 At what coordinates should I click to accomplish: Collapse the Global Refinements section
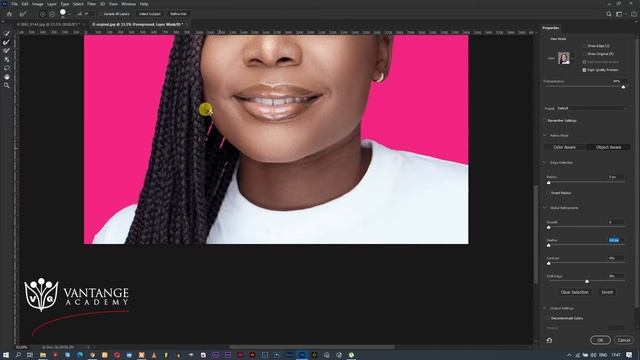click(545, 208)
